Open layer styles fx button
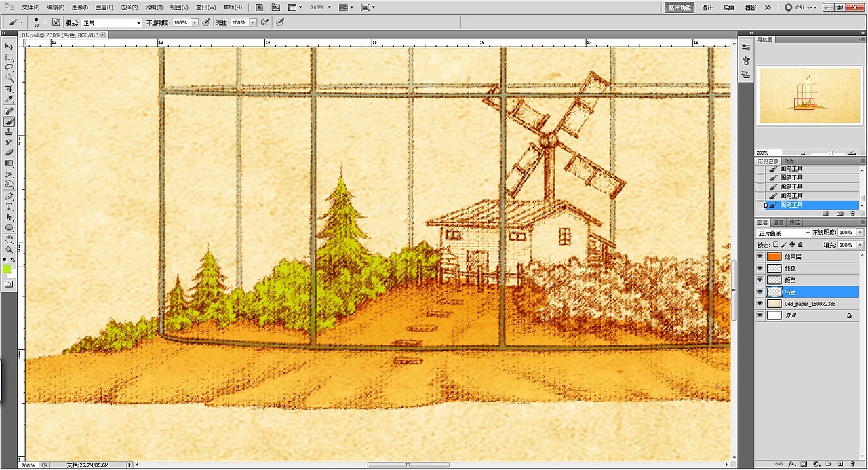This screenshot has width=868, height=470. click(791, 465)
